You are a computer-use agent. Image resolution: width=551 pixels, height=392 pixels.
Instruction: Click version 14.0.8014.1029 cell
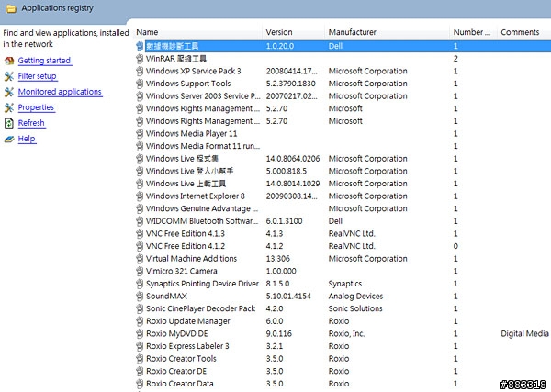tap(293, 184)
